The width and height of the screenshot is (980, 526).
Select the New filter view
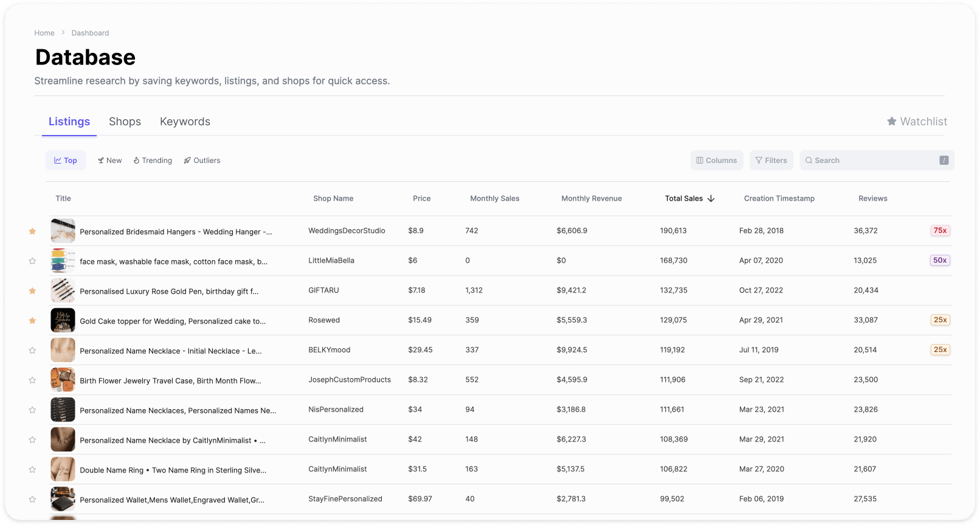click(110, 161)
